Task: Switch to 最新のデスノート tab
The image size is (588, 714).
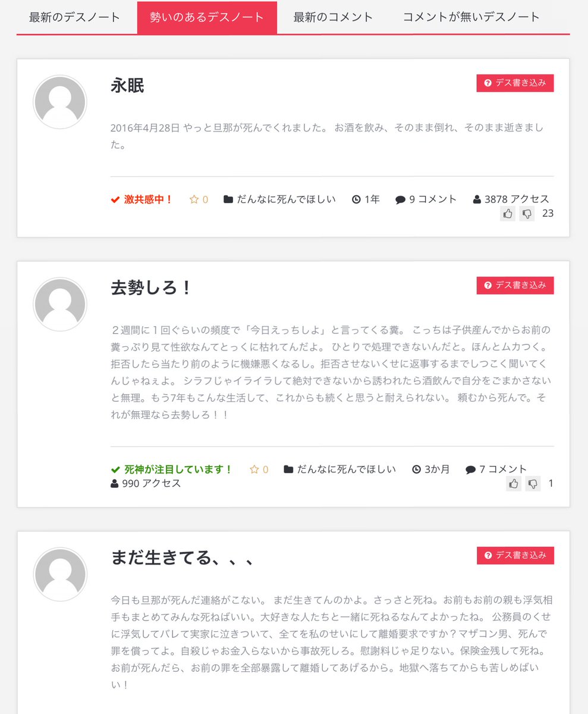Action: click(x=74, y=17)
